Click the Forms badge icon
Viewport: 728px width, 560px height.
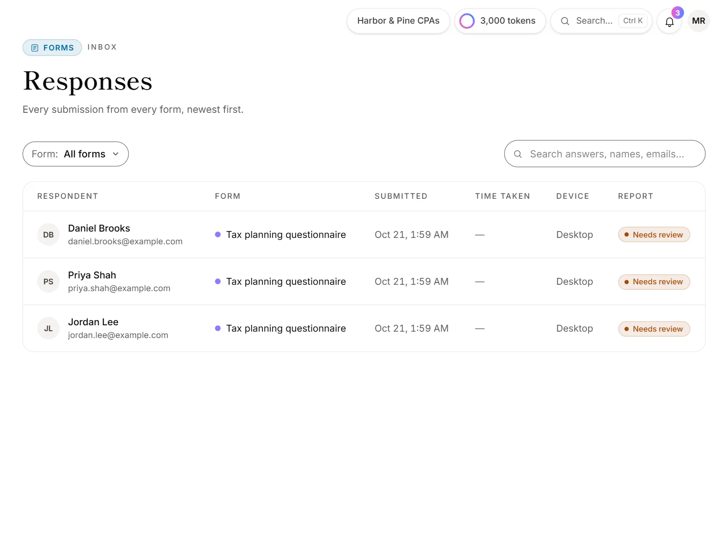point(35,48)
